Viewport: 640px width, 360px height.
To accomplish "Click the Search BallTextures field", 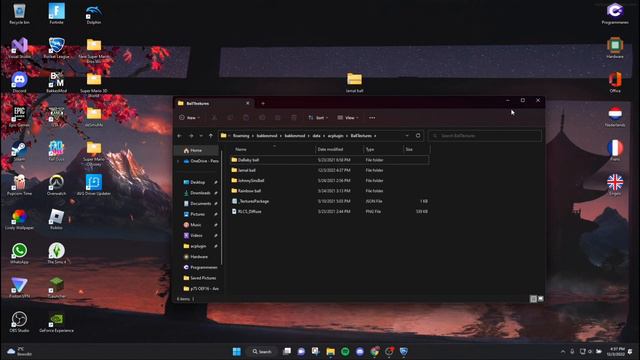I will point(485,136).
